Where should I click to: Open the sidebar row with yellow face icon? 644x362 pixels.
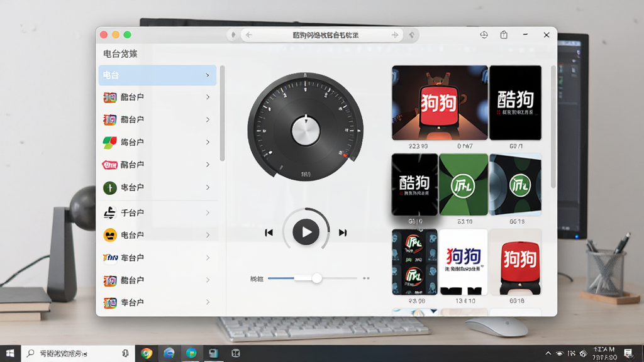[157, 235]
